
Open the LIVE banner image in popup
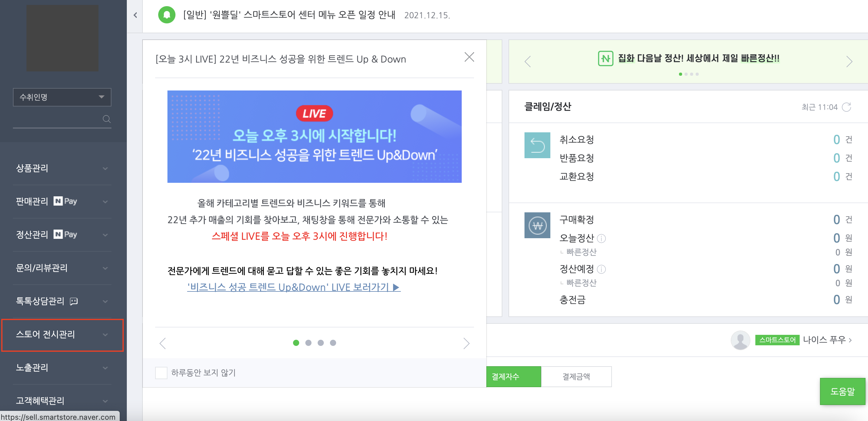(314, 136)
